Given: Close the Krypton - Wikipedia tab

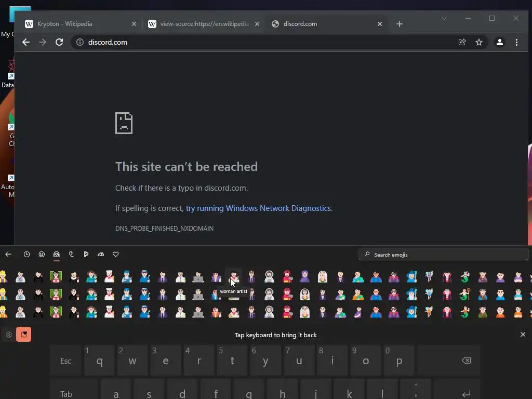Looking at the screenshot, I should pyautogui.click(x=134, y=24).
